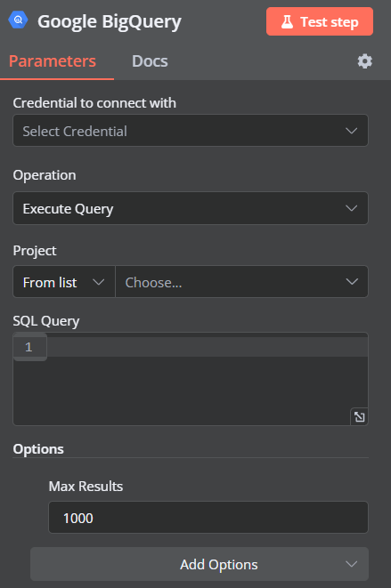Click the Google BigQuery node title
Viewport: 391px width, 588px height.
point(110,21)
